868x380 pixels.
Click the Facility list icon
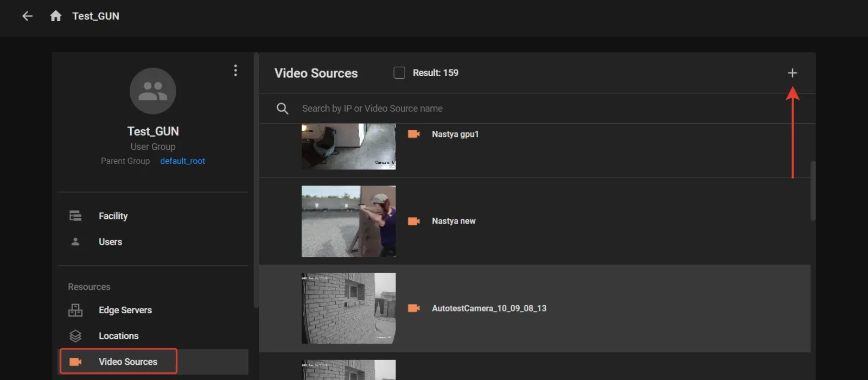(75, 216)
